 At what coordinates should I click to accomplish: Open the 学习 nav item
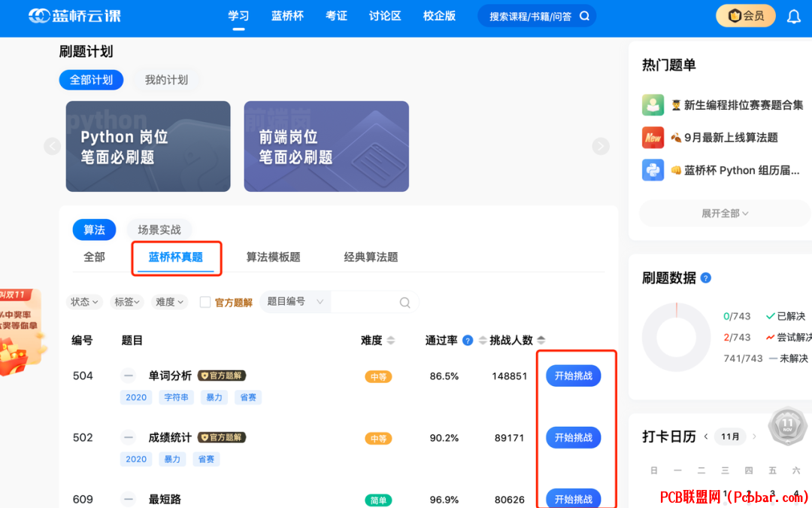pos(239,16)
